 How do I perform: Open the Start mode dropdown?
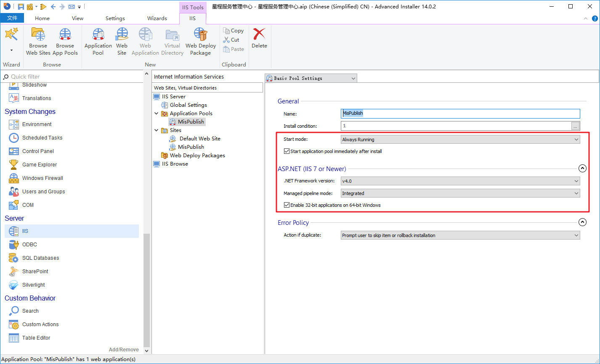[460, 140]
